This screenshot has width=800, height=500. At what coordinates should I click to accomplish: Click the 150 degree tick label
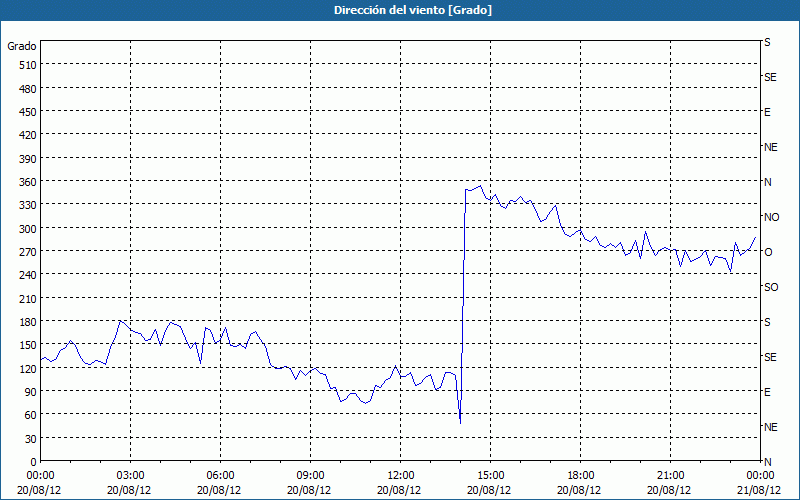coord(28,345)
